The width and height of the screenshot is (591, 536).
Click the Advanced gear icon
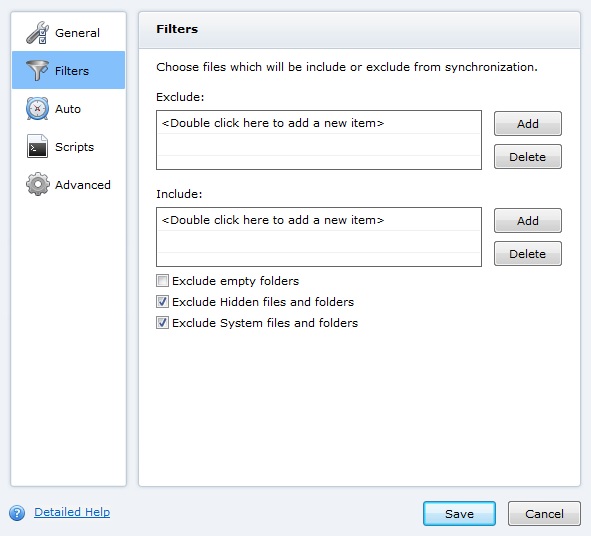pyautogui.click(x=37, y=184)
